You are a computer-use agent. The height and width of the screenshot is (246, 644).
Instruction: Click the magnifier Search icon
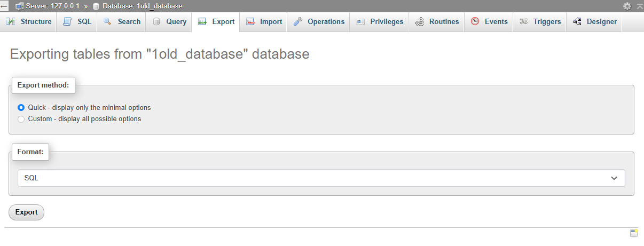point(107,22)
